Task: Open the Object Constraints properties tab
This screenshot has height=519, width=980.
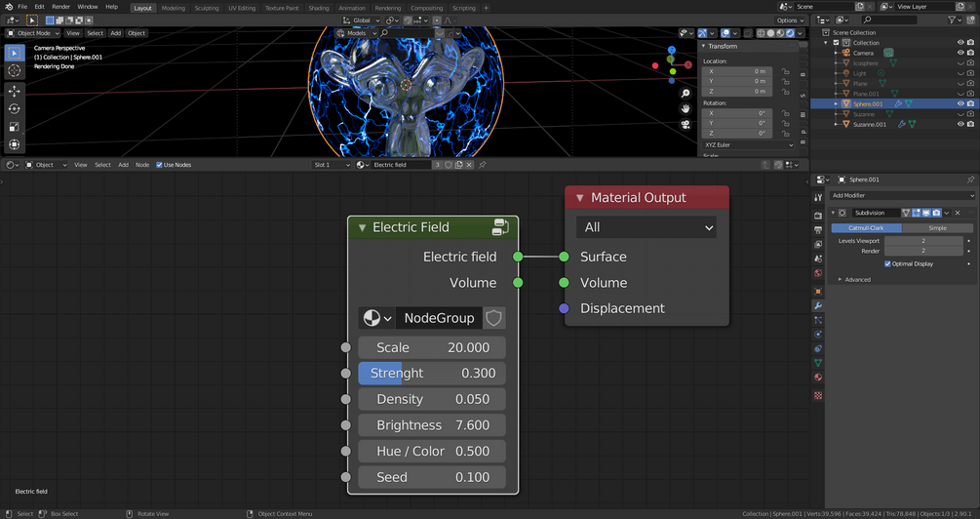Action: [x=818, y=349]
